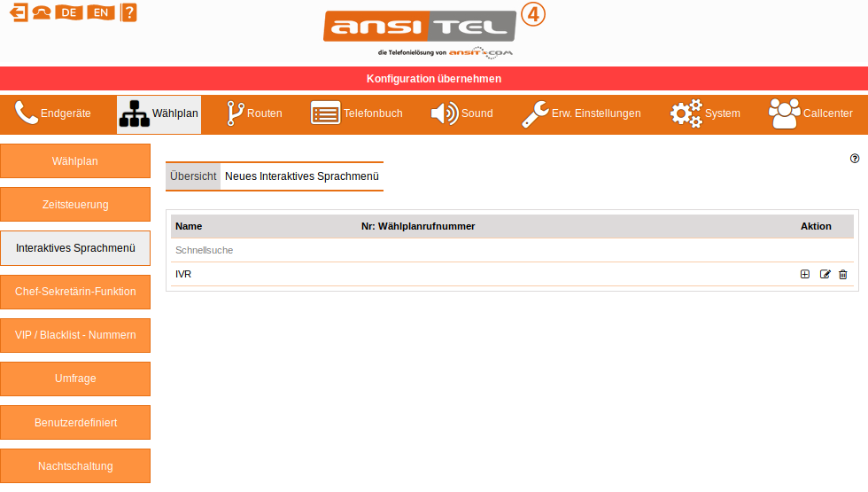Screen dimensions: 868x492
Task: Edit the IVR entry with the pencil icon
Action: point(825,275)
